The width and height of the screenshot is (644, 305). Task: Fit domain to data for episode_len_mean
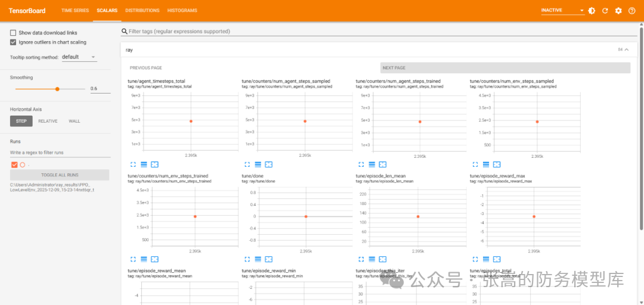(x=382, y=260)
